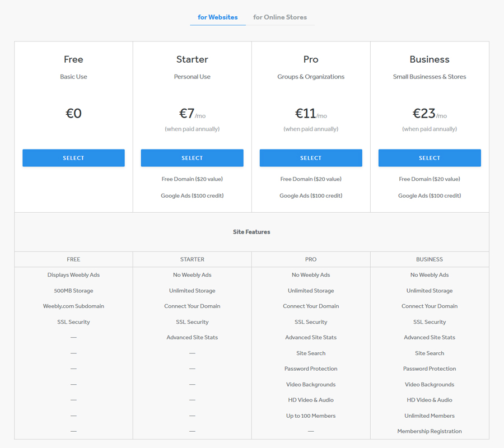Click No Weebly Ads in Starter column

point(192,275)
